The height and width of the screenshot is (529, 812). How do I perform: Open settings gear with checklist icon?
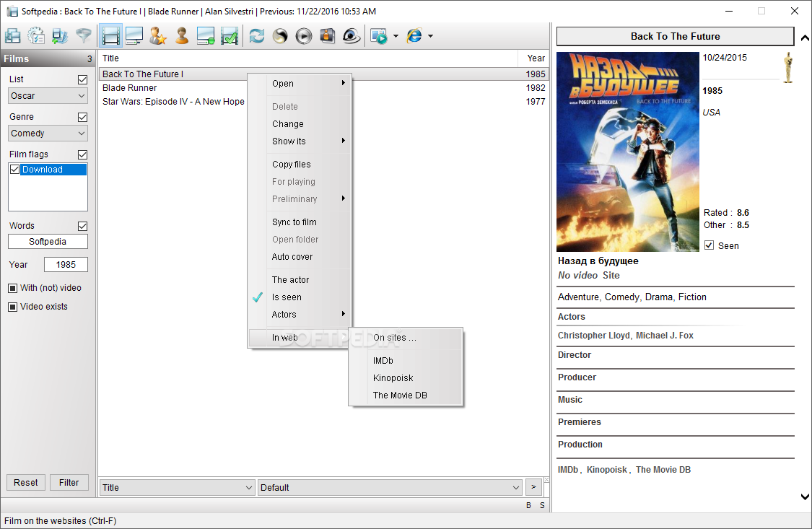pos(36,35)
